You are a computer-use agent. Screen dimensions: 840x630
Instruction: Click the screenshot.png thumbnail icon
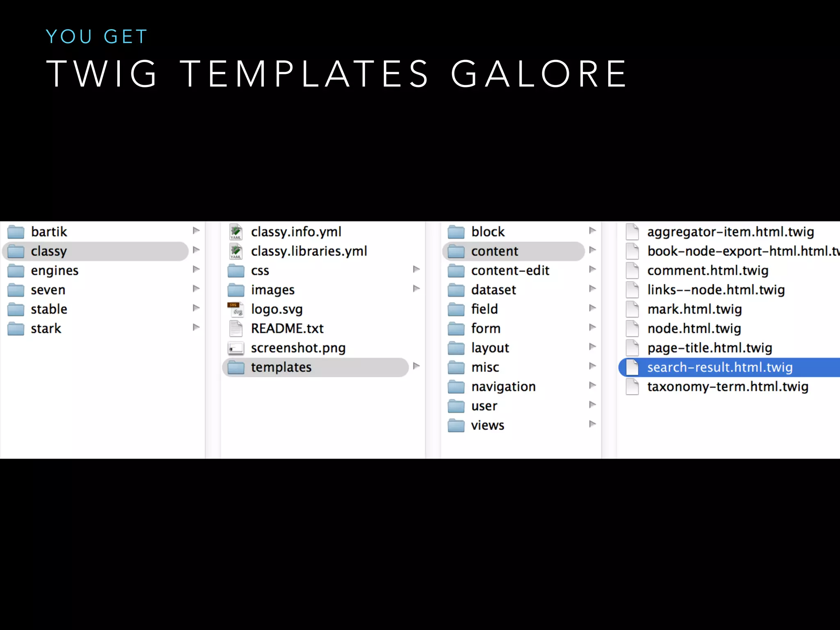coord(236,348)
